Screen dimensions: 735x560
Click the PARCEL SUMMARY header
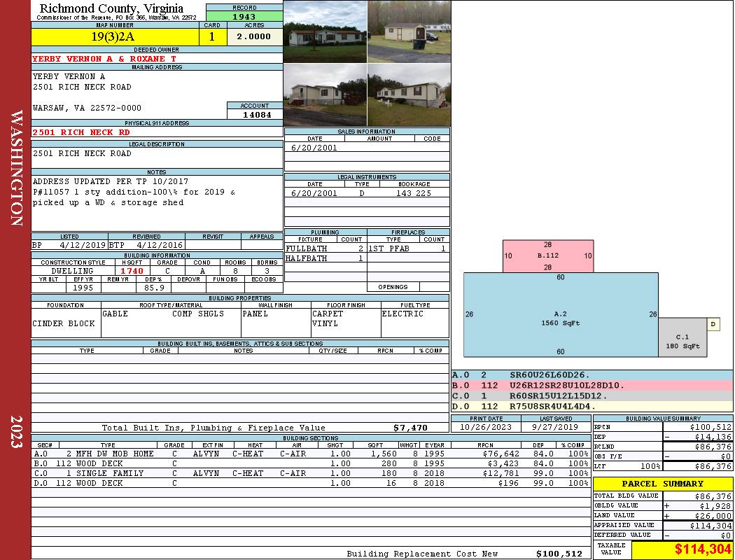point(662,484)
